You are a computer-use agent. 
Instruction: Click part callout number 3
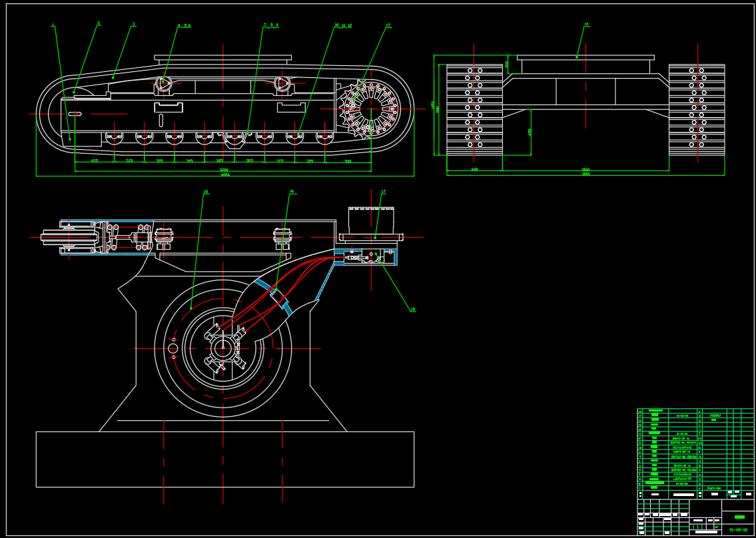coord(133,24)
